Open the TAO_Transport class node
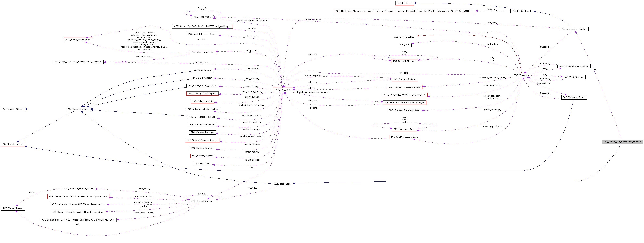The height and width of the screenshot is (243, 644). [x=521, y=75]
